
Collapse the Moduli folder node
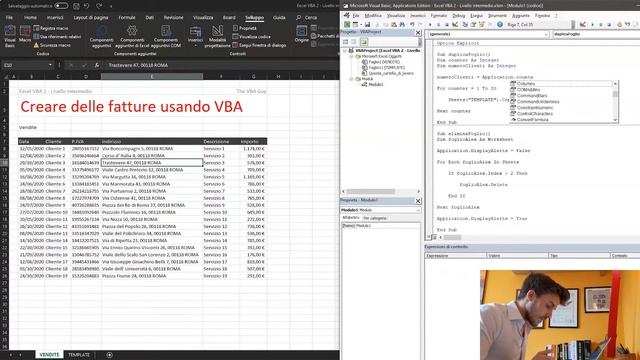pyautogui.click(x=352, y=79)
